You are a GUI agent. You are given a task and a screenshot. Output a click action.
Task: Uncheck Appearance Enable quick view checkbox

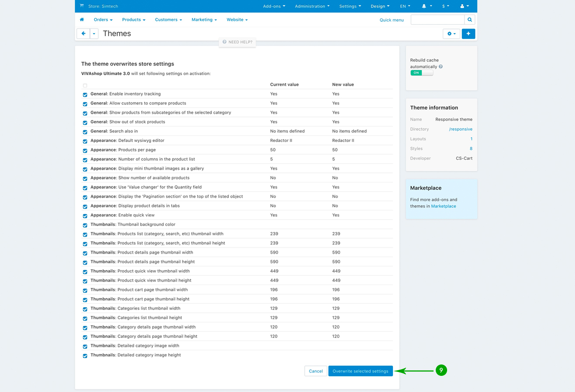85,216
